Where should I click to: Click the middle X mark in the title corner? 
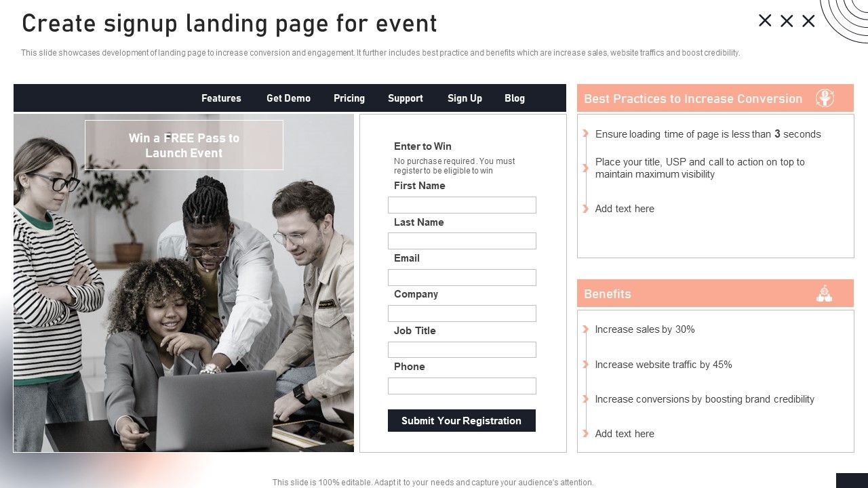pos(787,21)
